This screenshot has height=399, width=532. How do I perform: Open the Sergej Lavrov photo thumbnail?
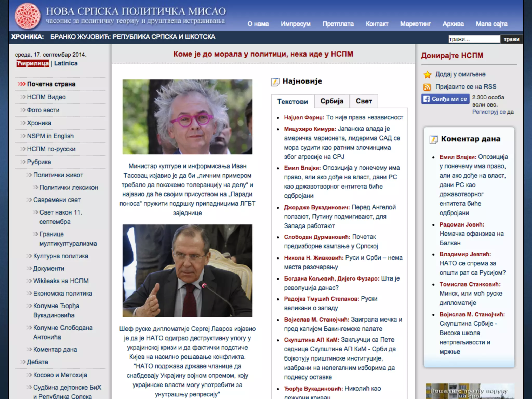click(x=187, y=270)
